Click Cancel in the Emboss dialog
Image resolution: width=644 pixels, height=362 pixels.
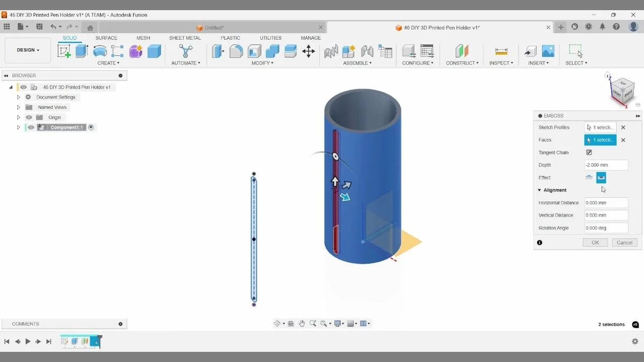pyautogui.click(x=624, y=242)
